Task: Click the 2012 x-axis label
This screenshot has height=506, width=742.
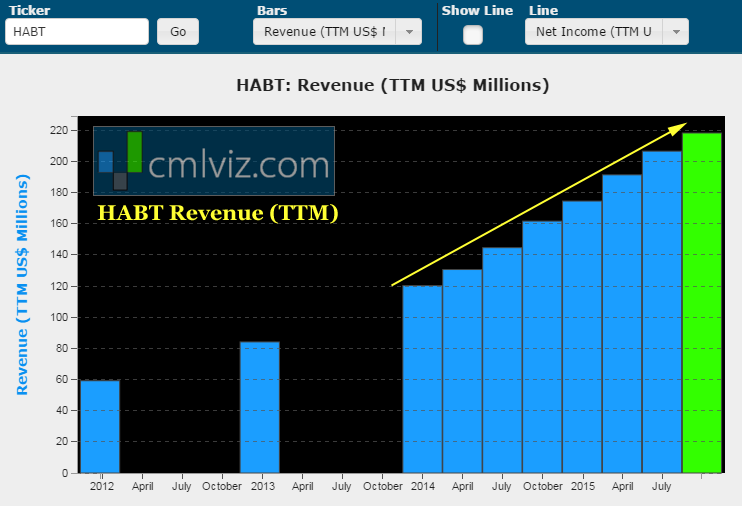Action: pyautogui.click(x=102, y=486)
